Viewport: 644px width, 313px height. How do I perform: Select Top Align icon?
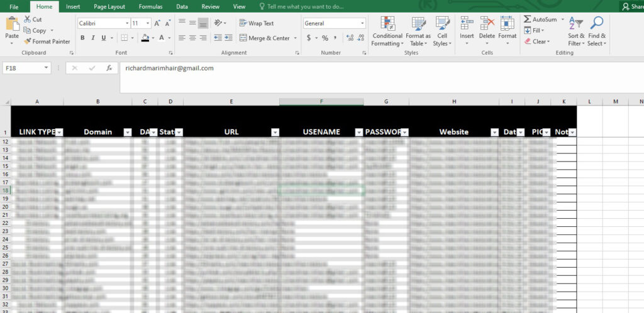pos(182,23)
